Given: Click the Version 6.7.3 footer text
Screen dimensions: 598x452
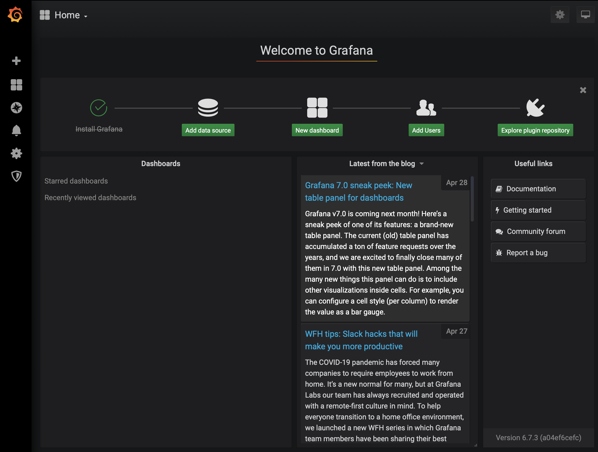Looking at the screenshot, I should click(x=538, y=438).
